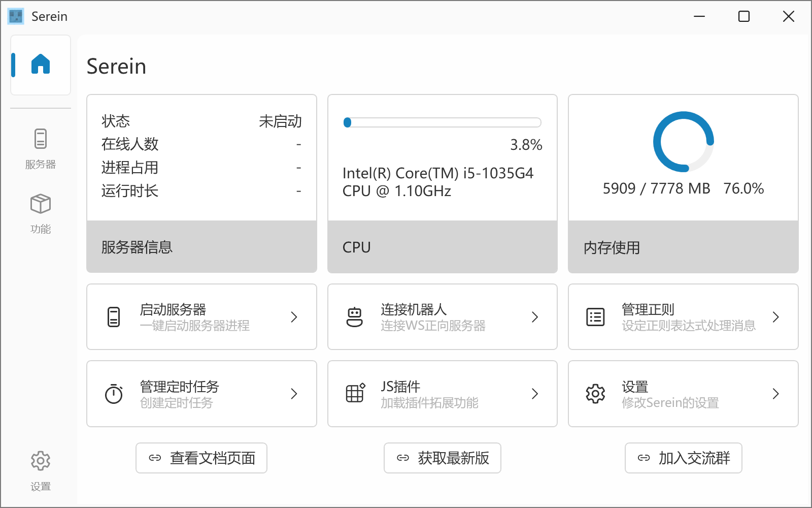This screenshot has height=508, width=812.
Task: Click 查看文档页面 link button label
Action: point(213,458)
